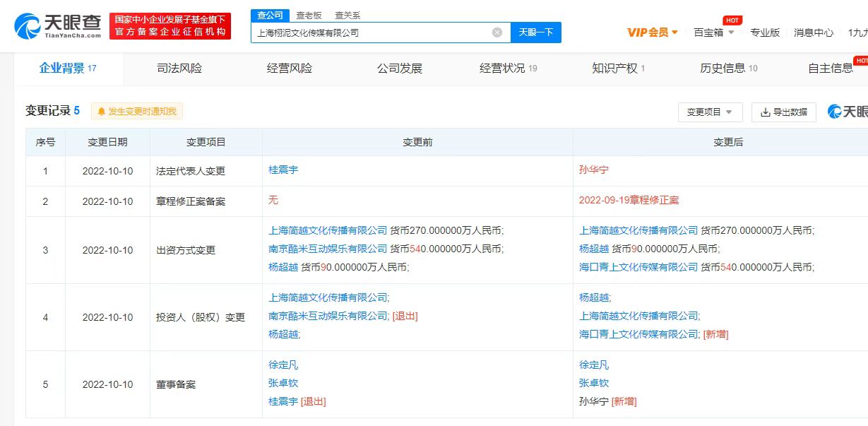Open the 司法风险 tab

179,69
